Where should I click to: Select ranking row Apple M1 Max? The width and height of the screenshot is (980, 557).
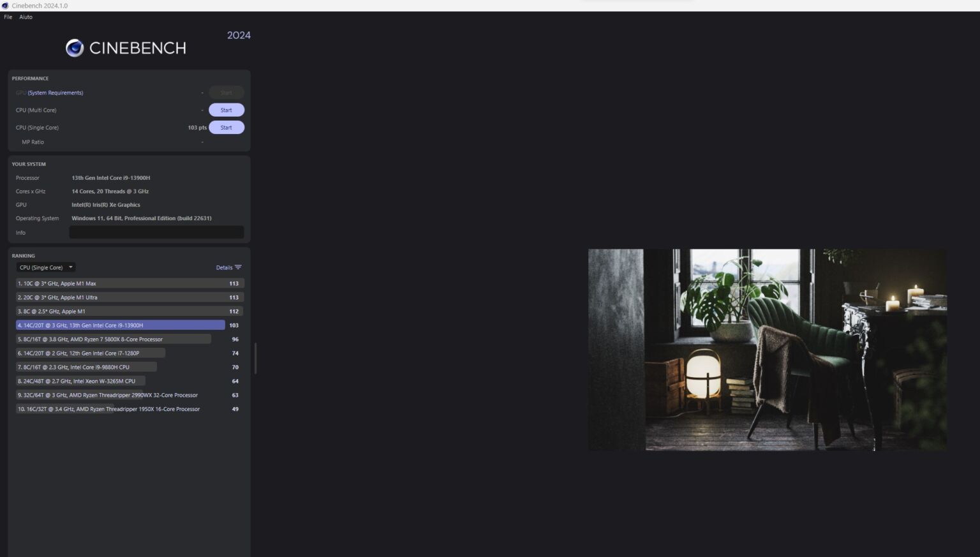tap(130, 283)
